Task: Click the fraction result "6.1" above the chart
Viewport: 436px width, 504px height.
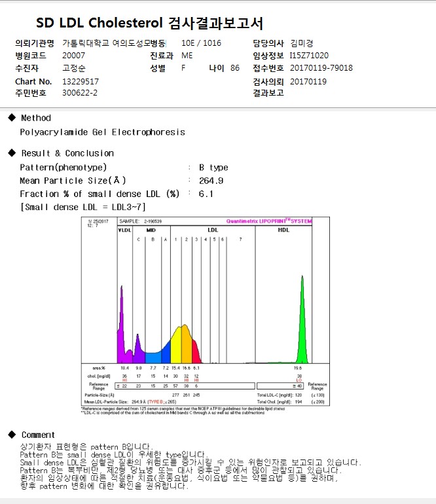Action: coord(206,194)
